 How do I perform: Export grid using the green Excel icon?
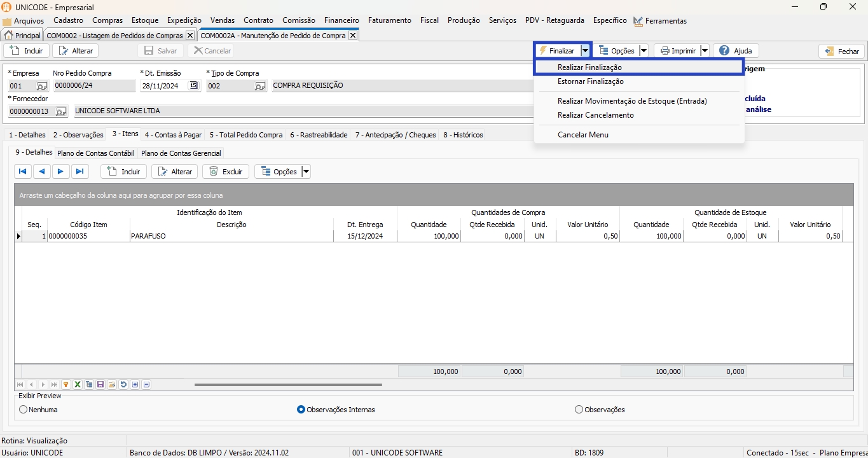click(77, 385)
